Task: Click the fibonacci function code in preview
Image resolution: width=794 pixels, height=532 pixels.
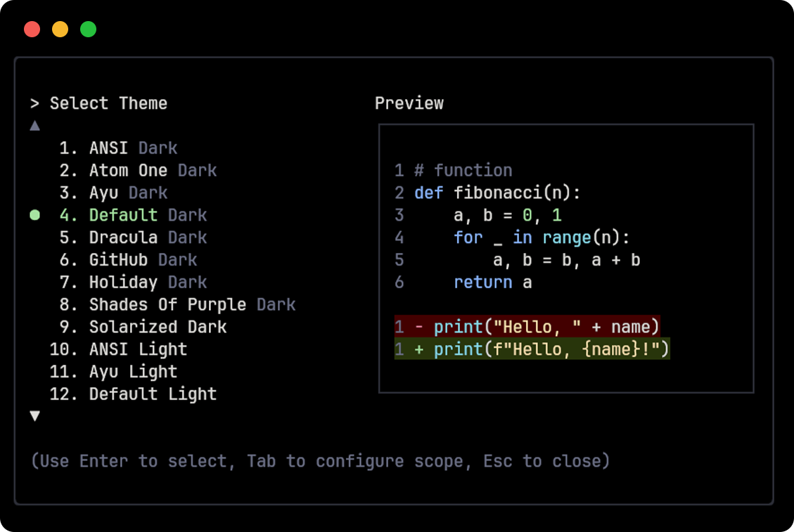Action: [494, 193]
